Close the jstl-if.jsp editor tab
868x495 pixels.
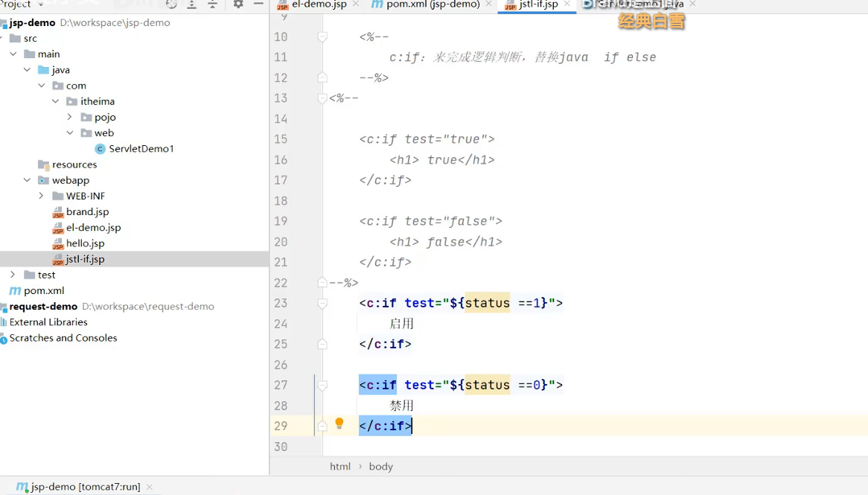point(567,4)
